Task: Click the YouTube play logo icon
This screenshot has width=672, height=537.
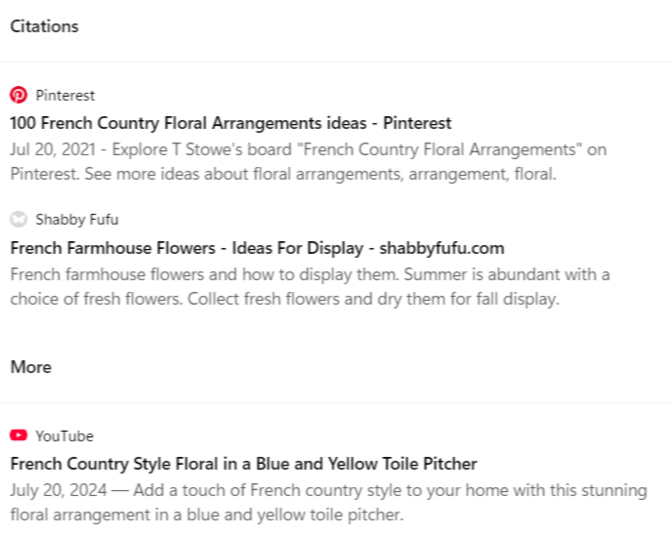Action: pyautogui.click(x=18, y=435)
